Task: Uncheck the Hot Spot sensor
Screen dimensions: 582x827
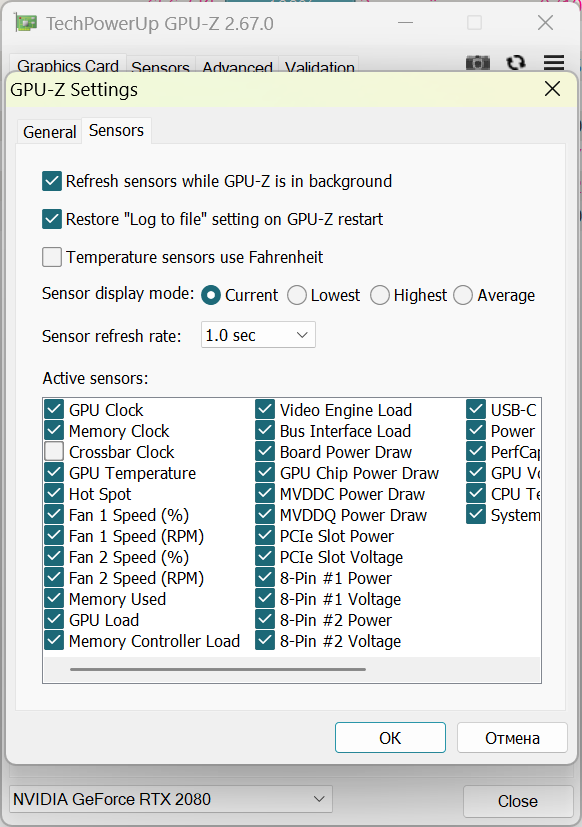Action: pyautogui.click(x=54, y=494)
